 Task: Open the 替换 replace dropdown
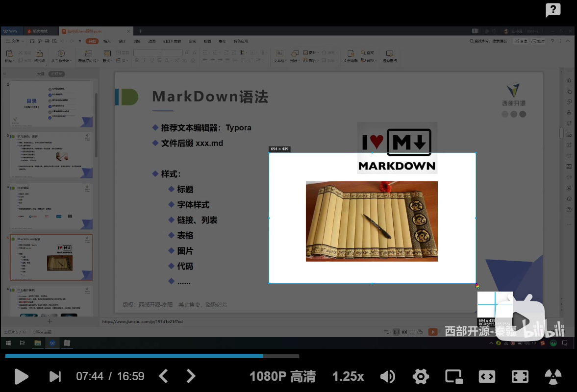[368, 60]
